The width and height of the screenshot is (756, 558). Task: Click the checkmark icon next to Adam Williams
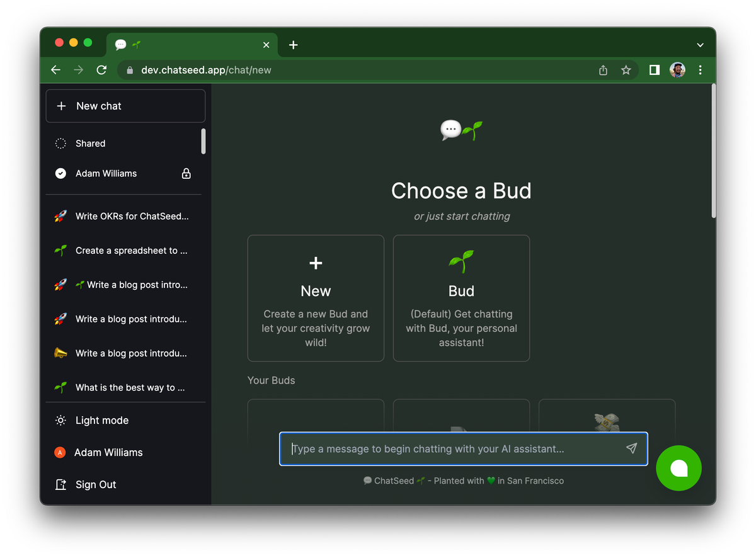60,173
